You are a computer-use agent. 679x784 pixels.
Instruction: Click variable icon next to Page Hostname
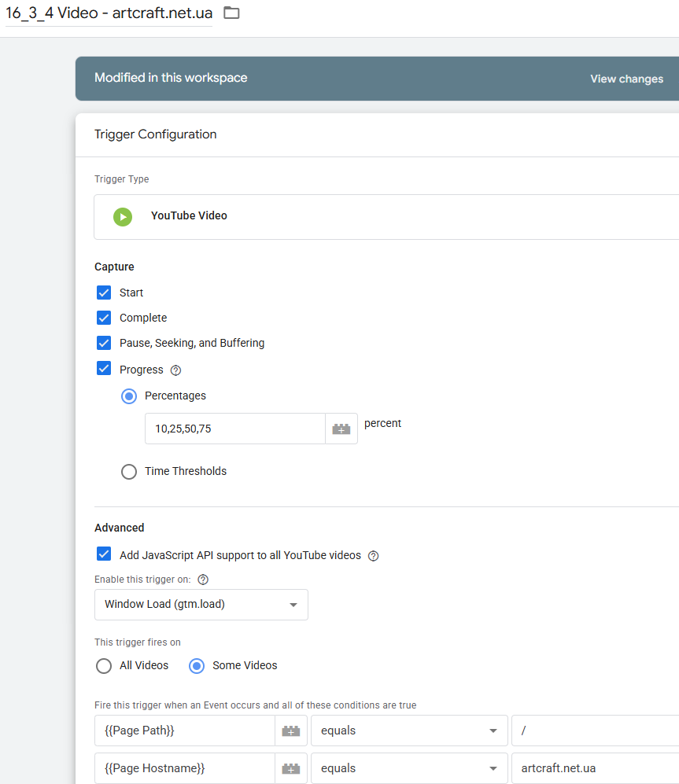(290, 768)
